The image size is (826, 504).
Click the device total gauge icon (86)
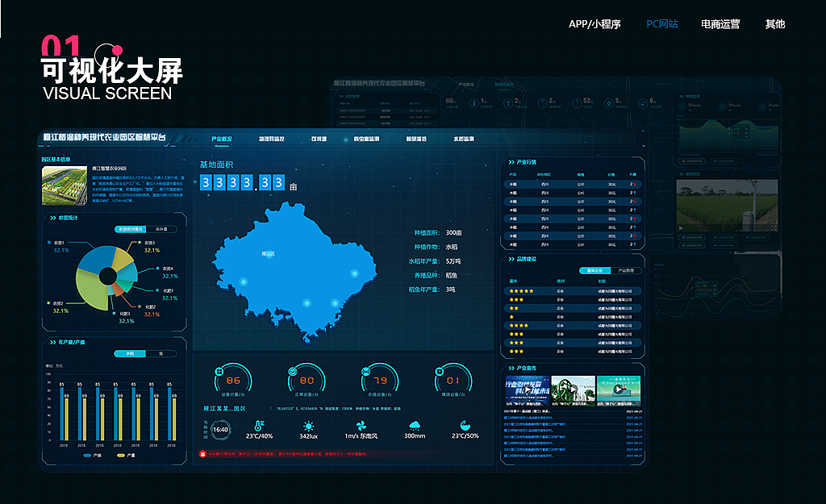tap(219, 372)
